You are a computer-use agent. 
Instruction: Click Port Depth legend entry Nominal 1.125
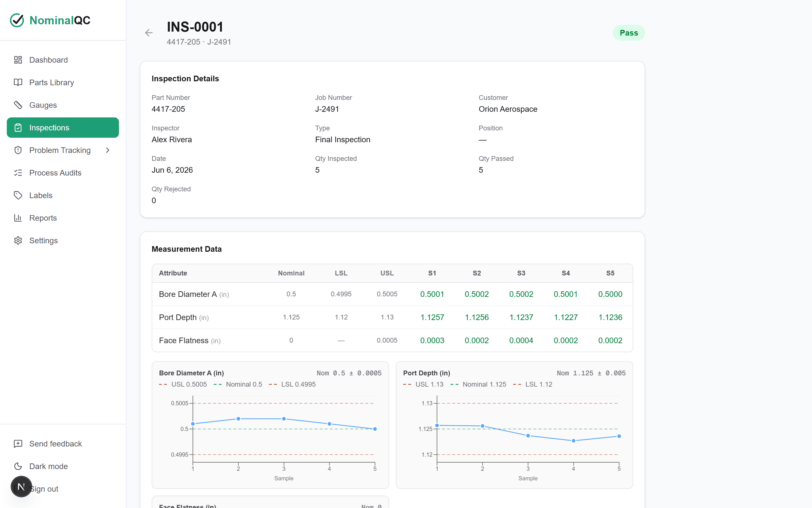478,384
